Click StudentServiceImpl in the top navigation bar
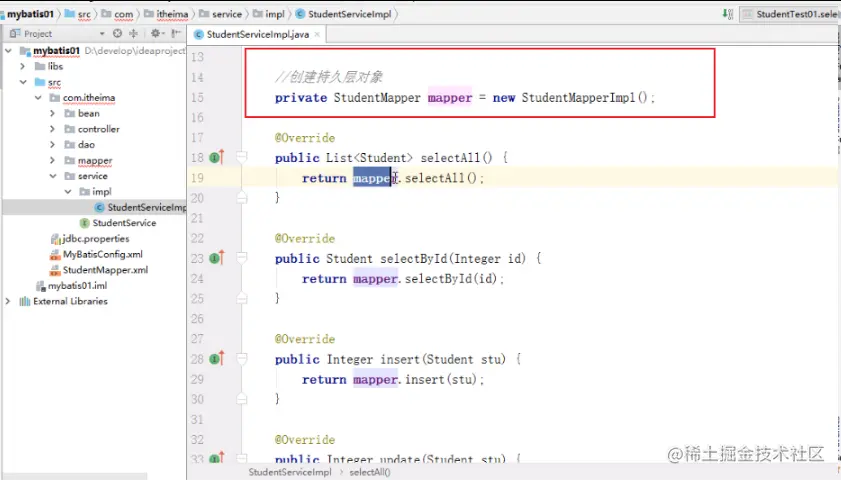 [x=350, y=14]
